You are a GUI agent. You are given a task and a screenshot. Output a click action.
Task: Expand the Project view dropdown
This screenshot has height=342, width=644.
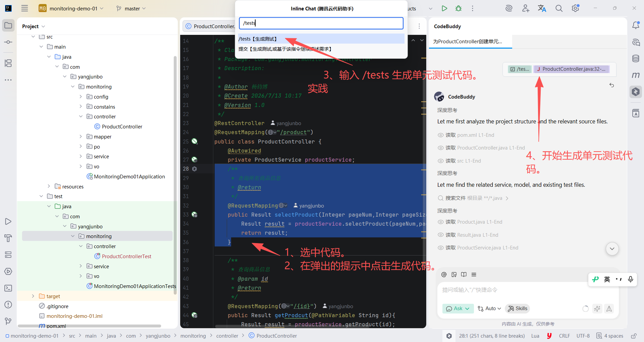pyautogui.click(x=34, y=26)
